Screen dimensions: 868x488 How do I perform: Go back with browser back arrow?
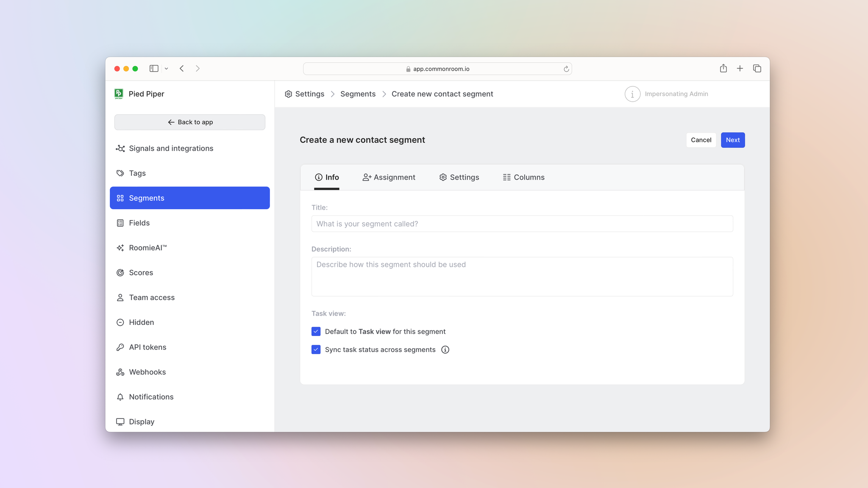point(182,69)
